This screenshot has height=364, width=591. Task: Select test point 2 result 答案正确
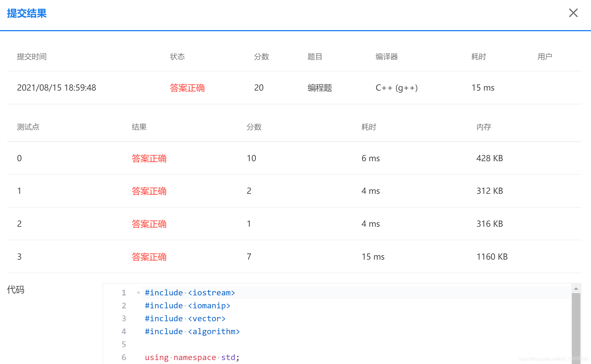pos(149,224)
